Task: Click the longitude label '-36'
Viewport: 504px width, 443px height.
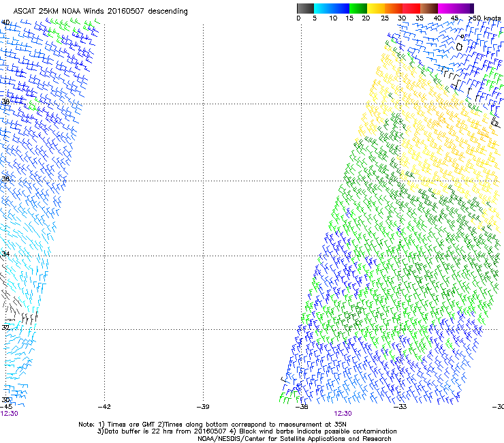Action: tap(302, 407)
